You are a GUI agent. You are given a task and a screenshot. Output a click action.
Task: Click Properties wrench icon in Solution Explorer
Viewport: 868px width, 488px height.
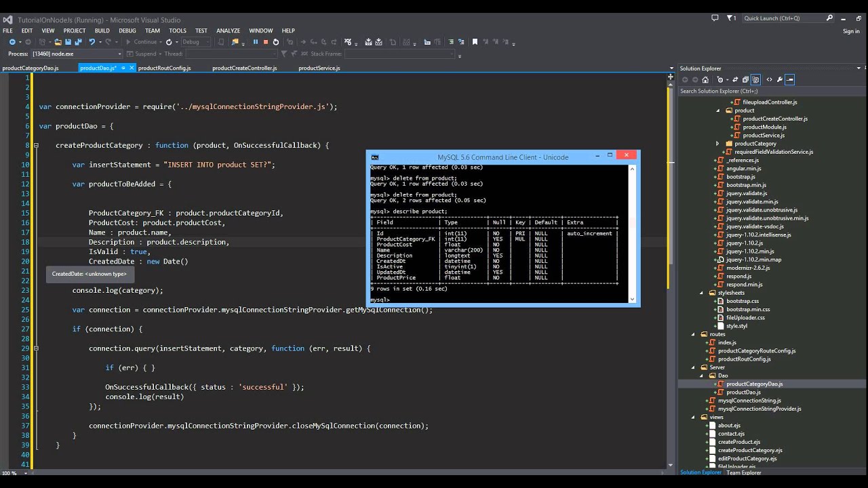pyautogui.click(x=780, y=79)
